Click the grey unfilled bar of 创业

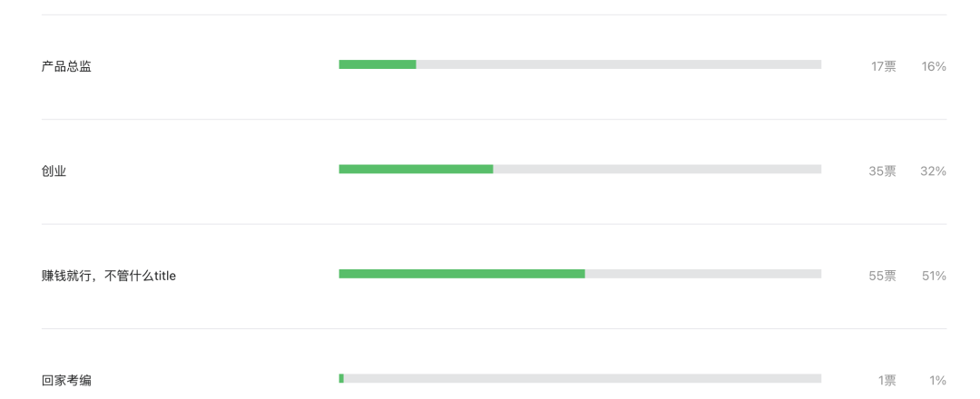tap(657, 170)
